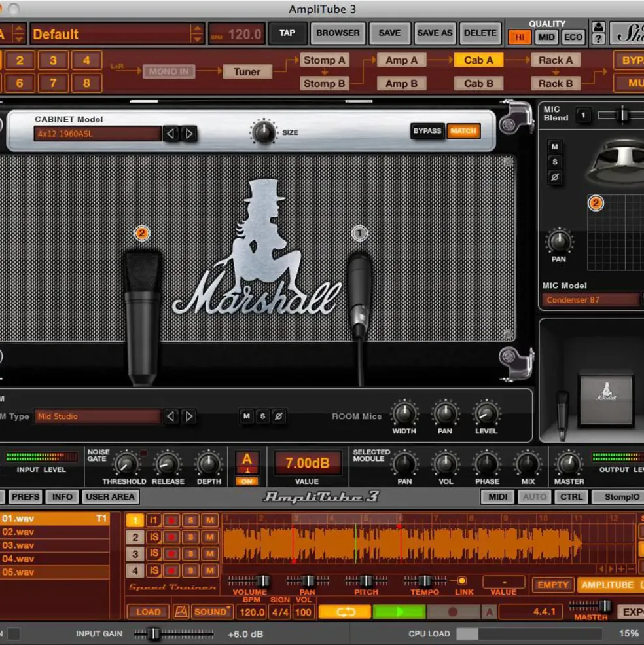Open the Stomp B module

324,84
